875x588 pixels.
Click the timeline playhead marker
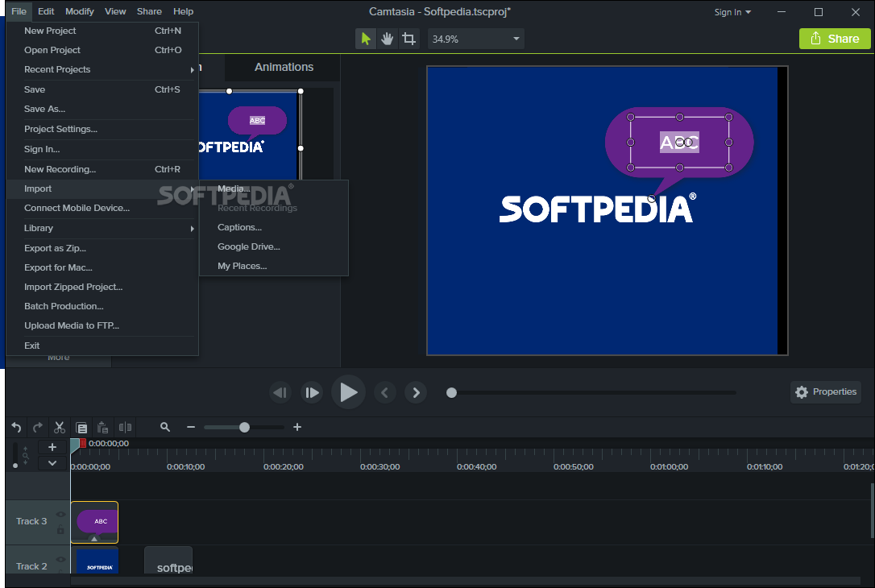(x=75, y=445)
